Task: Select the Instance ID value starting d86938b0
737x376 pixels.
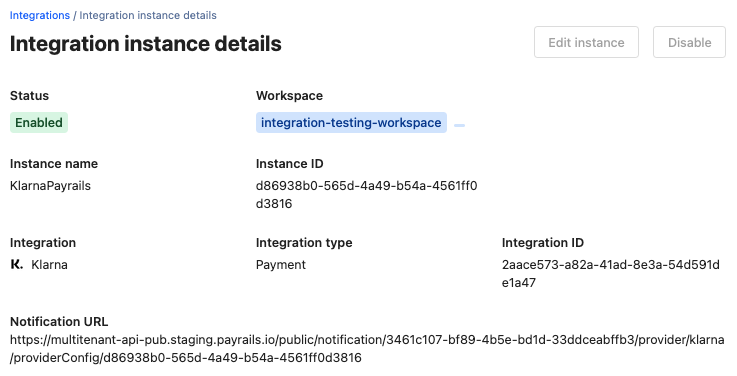Action: (x=367, y=195)
